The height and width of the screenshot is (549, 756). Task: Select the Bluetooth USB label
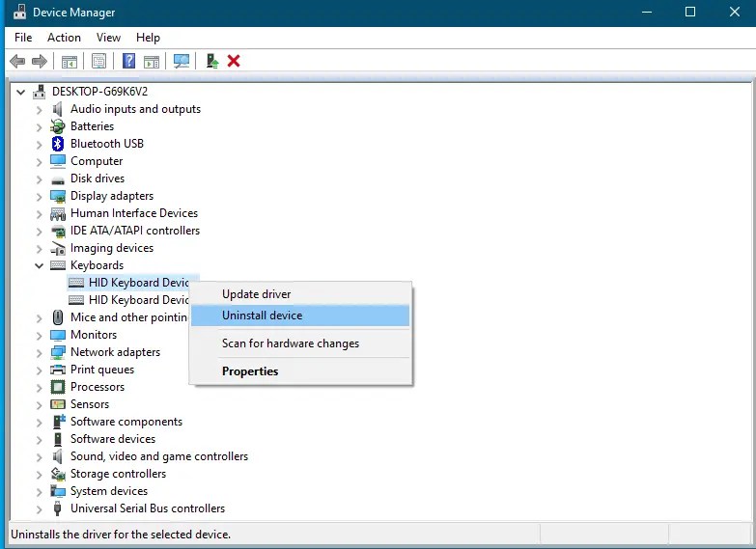107,144
